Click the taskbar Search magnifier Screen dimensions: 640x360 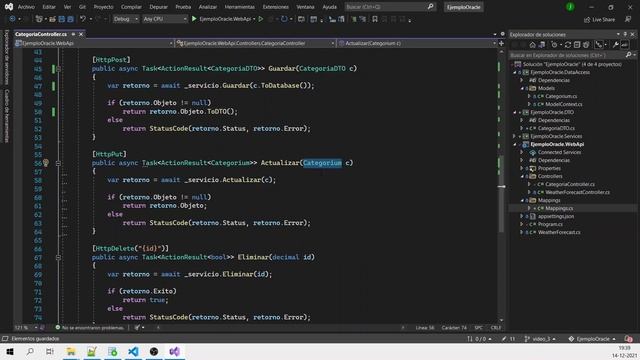tap(30, 351)
